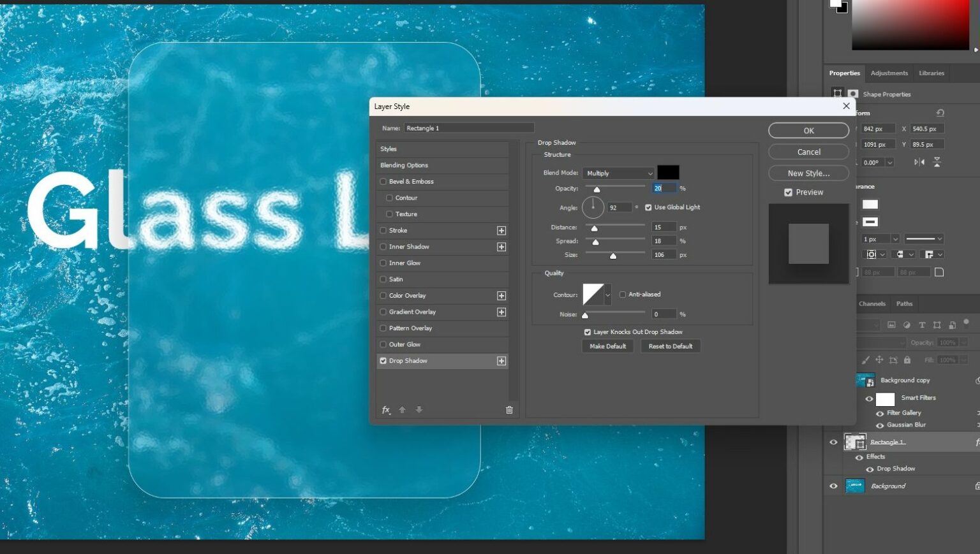This screenshot has width=980, height=554.
Task: Click the Lock all icon in Layers panel
Action: point(907,360)
